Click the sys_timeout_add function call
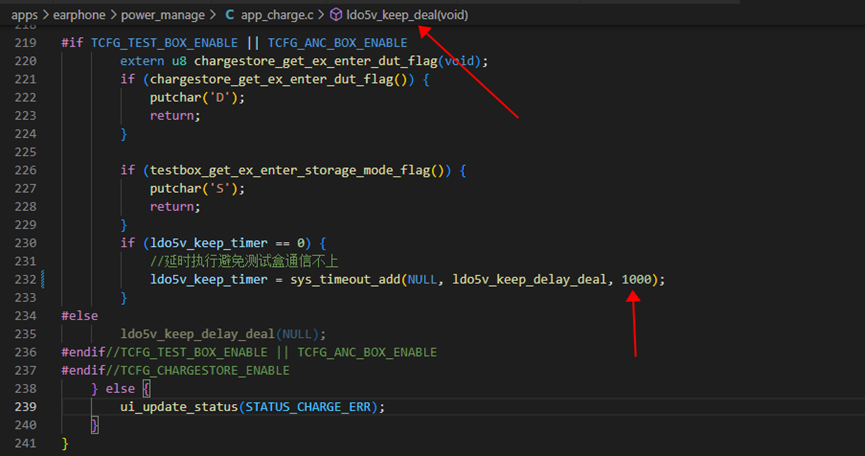 coord(345,280)
